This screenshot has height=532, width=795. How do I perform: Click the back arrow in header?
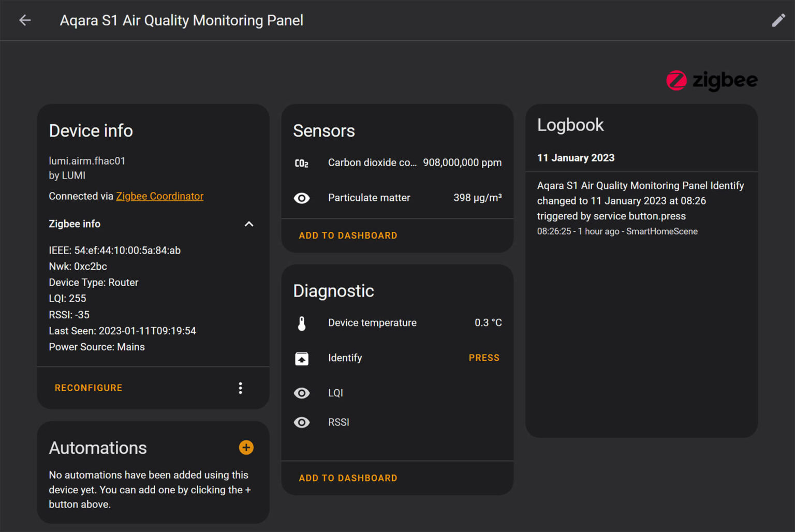point(25,20)
